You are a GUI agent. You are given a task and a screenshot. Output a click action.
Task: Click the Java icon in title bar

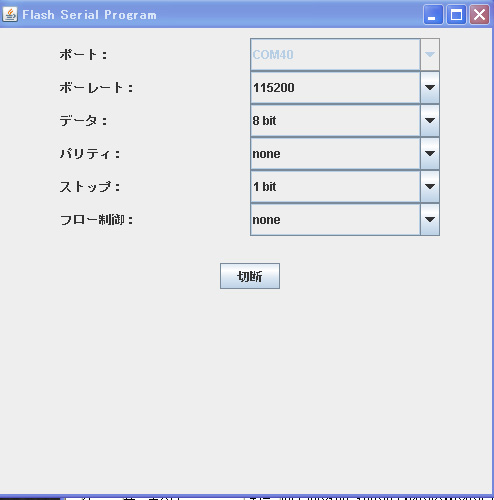click(x=10, y=15)
